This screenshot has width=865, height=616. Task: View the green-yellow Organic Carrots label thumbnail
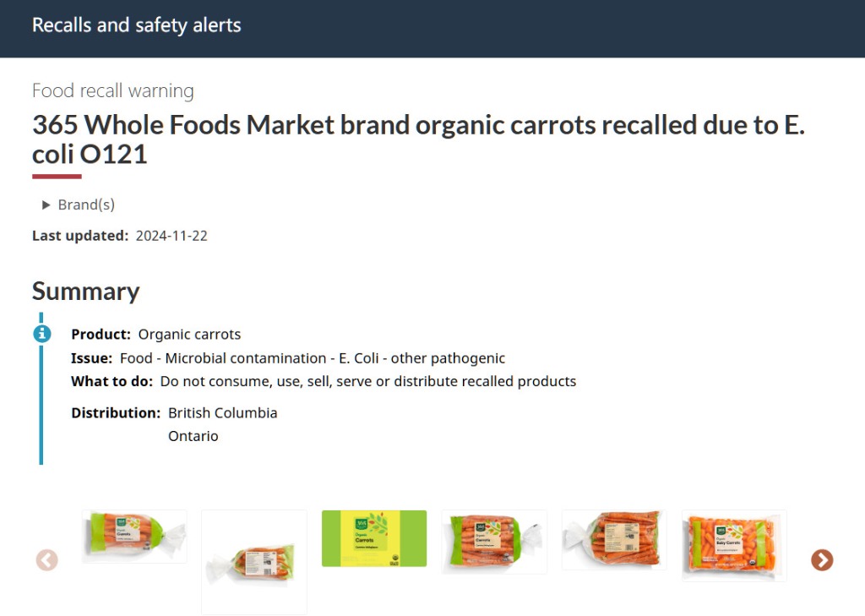tap(374, 538)
